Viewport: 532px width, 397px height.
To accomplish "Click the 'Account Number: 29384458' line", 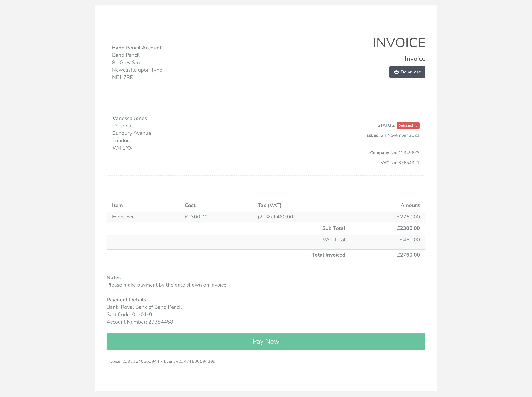I will pos(140,322).
